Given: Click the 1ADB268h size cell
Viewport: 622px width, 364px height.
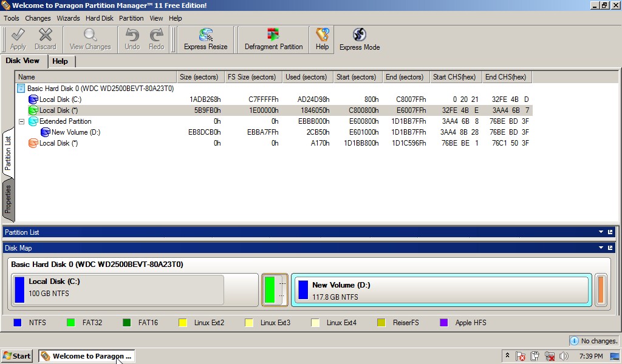Looking at the screenshot, I should [x=205, y=99].
